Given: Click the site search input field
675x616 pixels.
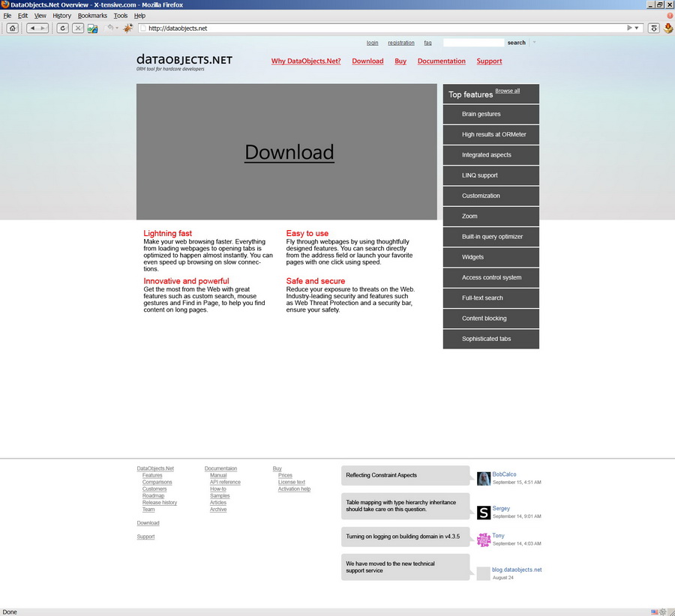Looking at the screenshot, I should [473, 43].
